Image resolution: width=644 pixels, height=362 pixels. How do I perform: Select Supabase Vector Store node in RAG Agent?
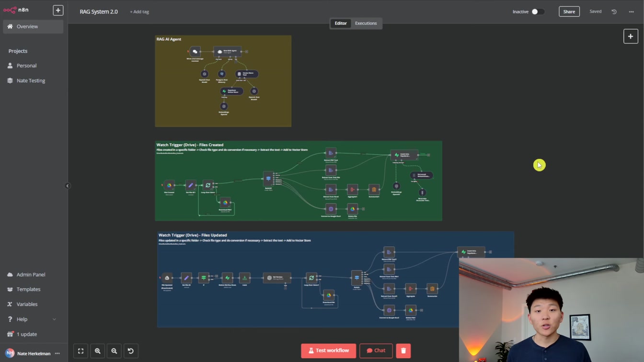[x=231, y=91]
